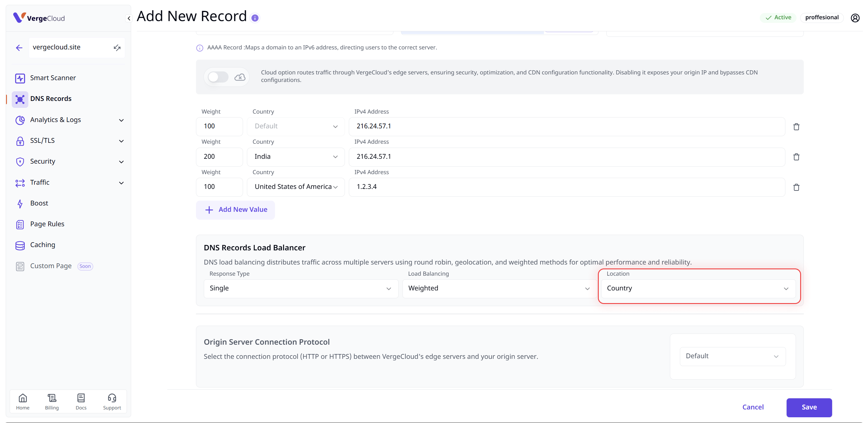868x423 pixels.
Task: Click Add New Value button
Action: (x=235, y=210)
